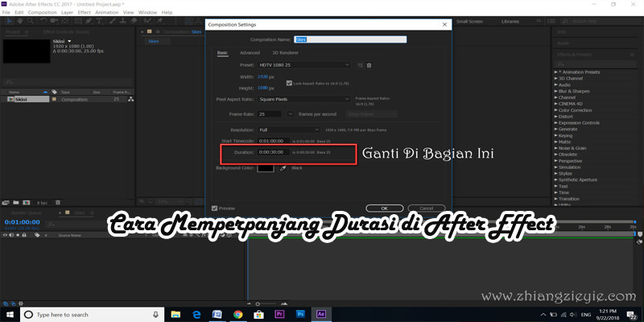Select the Hand tool in toolbar
This screenshot has height=322, width=644.
[19, 21]
